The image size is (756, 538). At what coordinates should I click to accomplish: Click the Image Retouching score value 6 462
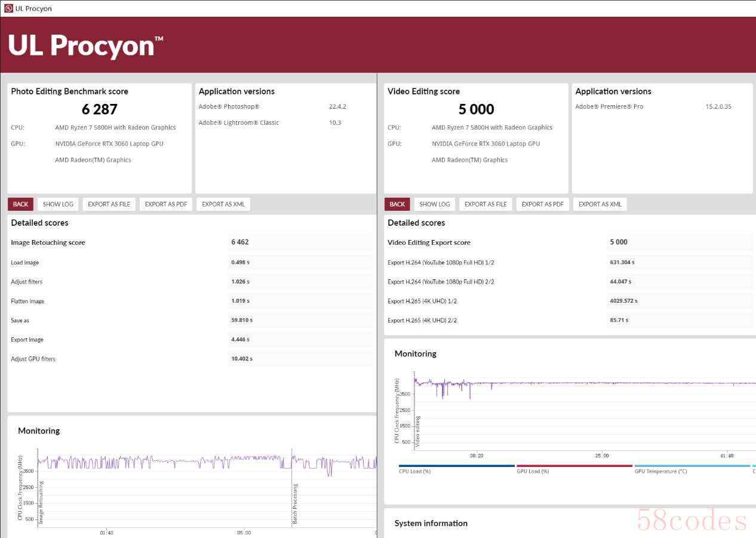240,242
